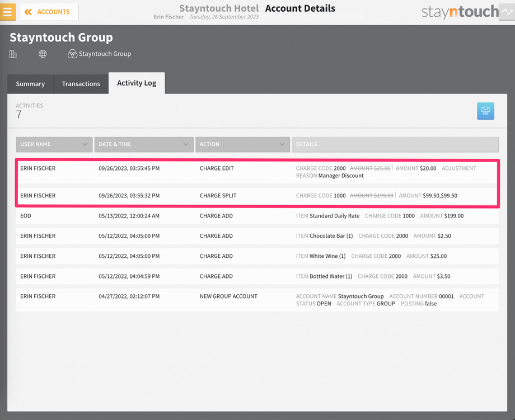Screen dimensions: 515x420
Task: Click the AMOUNT $20.00 edited charge
Action: tap(416, 168)
